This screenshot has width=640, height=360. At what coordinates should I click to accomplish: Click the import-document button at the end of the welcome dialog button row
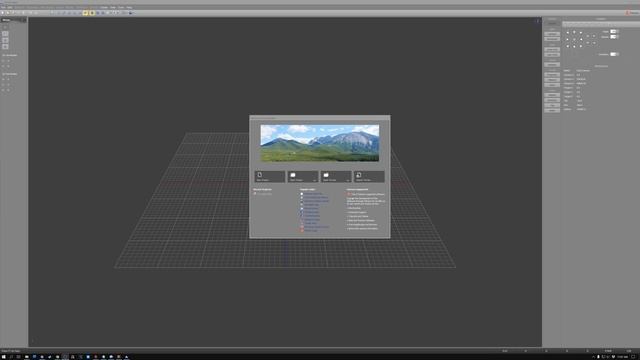(x=369, y=176)
